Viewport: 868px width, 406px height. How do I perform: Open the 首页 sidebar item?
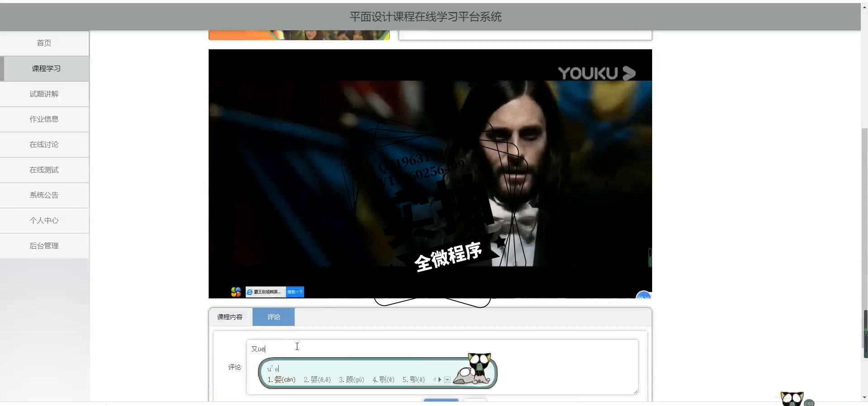tap(44, 43)
